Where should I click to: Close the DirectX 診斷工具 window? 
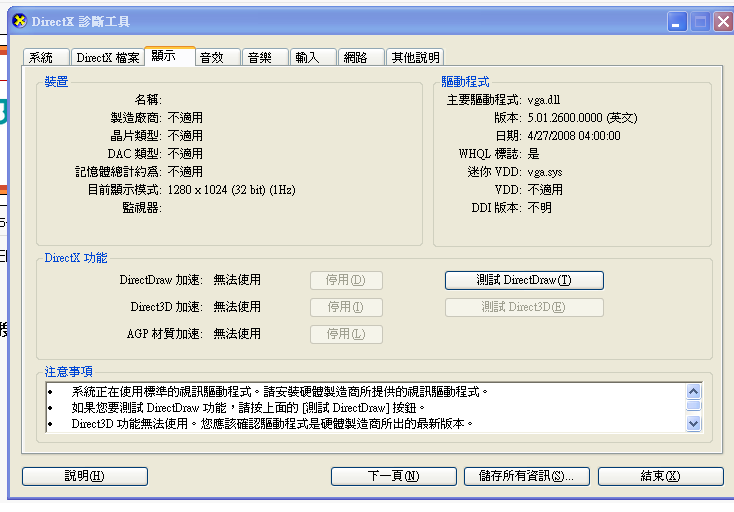(723, 22)
